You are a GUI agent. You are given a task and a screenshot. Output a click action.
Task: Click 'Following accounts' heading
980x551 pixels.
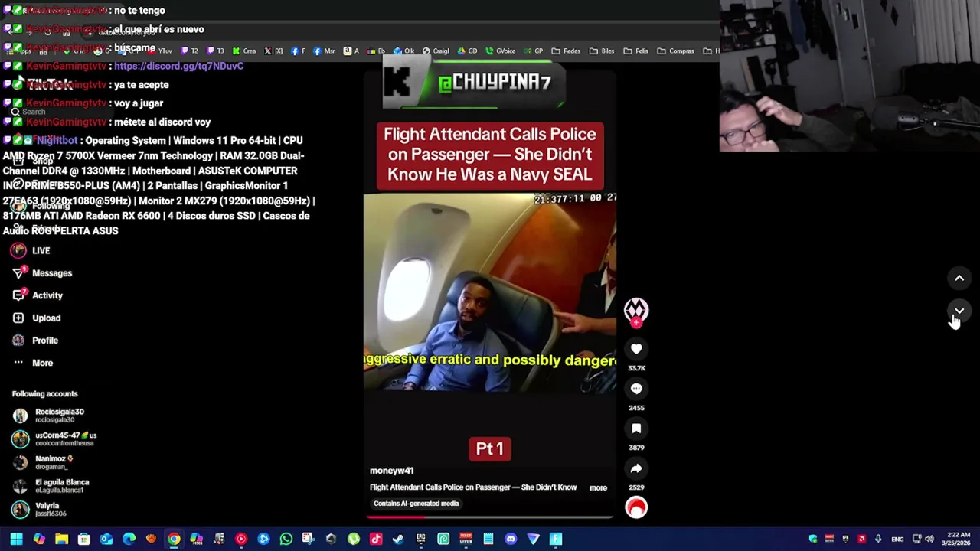pos(44,394)
